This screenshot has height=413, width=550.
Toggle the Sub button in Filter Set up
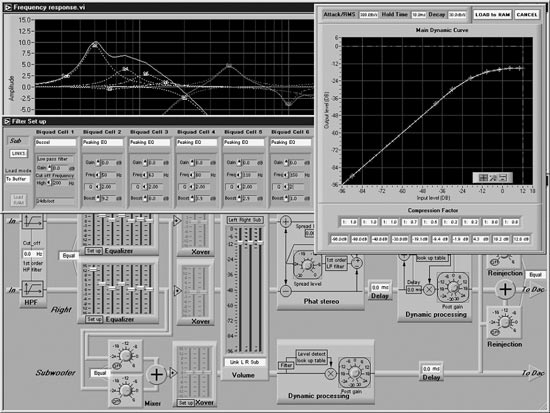click(x=16, y=141)
